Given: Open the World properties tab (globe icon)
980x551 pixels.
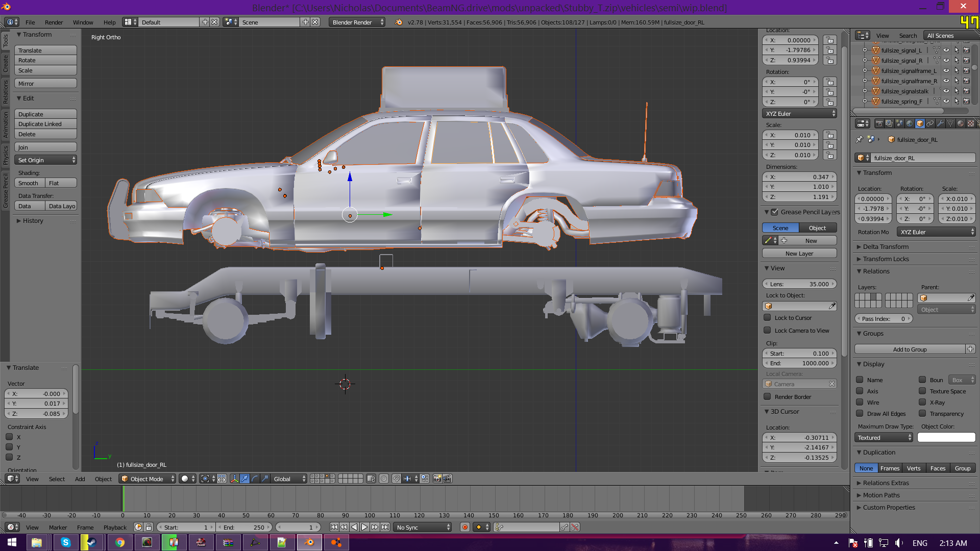Looking at the screenshot, I should [910, 123].
